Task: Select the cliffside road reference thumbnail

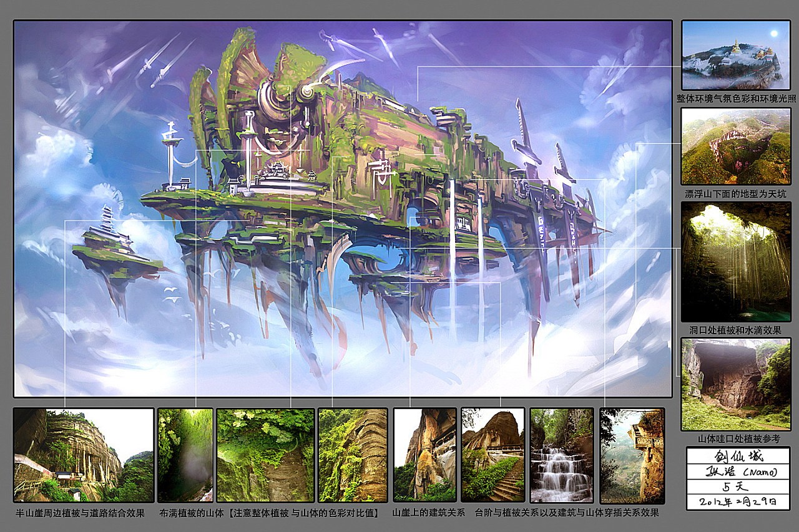Action: click(x=84, y=455)
